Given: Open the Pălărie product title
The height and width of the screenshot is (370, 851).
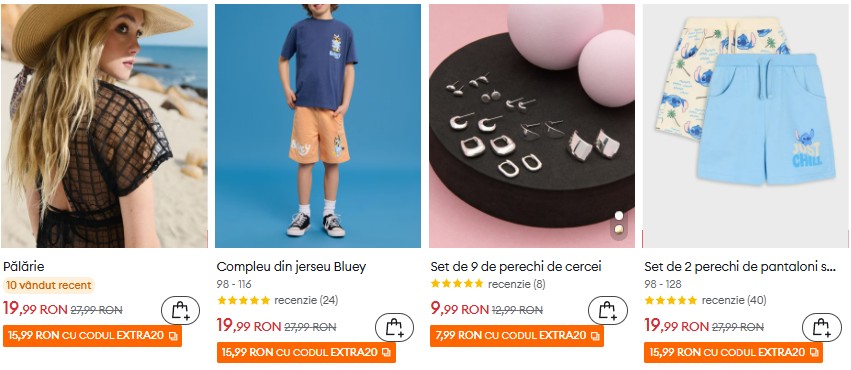Looking at the screenshot, I should (24, 266).
